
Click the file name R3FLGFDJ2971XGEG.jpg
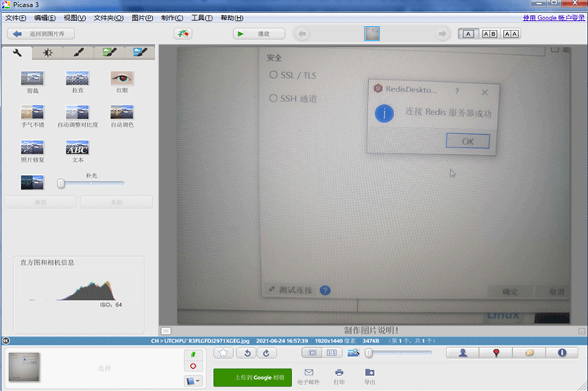pos(218,341)
